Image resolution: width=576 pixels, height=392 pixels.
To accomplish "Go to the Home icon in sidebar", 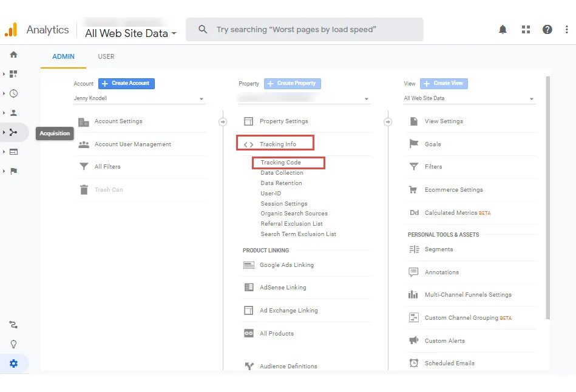I will tap(13, 55).
